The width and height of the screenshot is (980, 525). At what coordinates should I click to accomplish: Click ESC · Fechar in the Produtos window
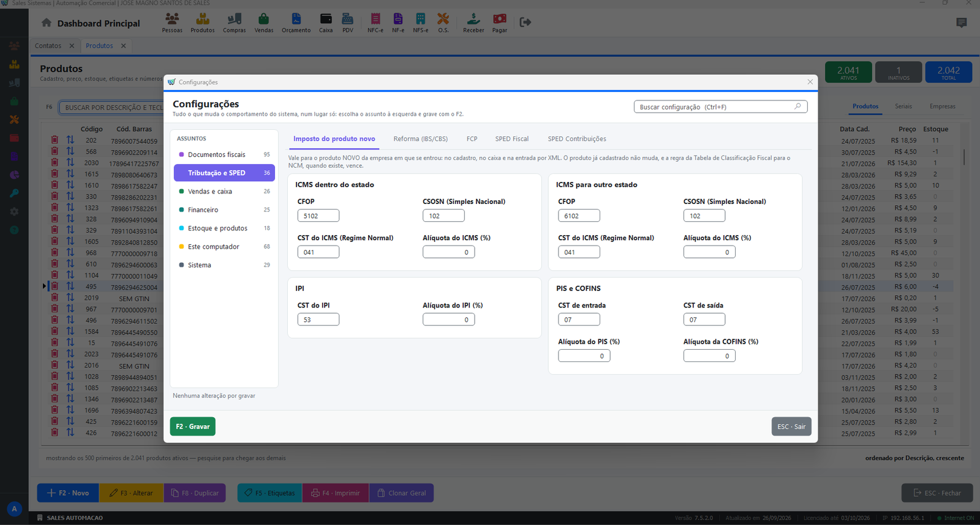tap(937, 493)
